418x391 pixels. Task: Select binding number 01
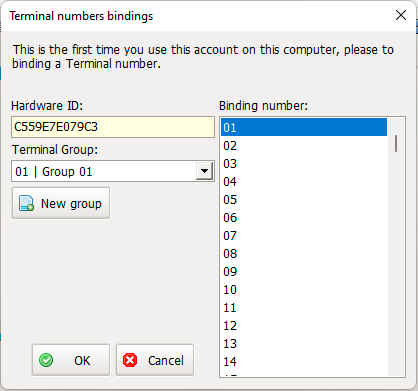(x=304, y=127)
